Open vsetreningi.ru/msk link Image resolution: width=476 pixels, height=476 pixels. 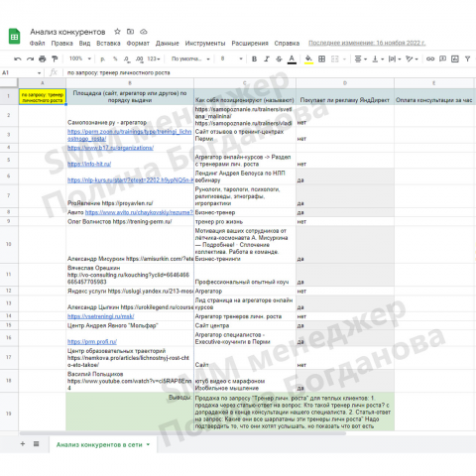[100, 316]
